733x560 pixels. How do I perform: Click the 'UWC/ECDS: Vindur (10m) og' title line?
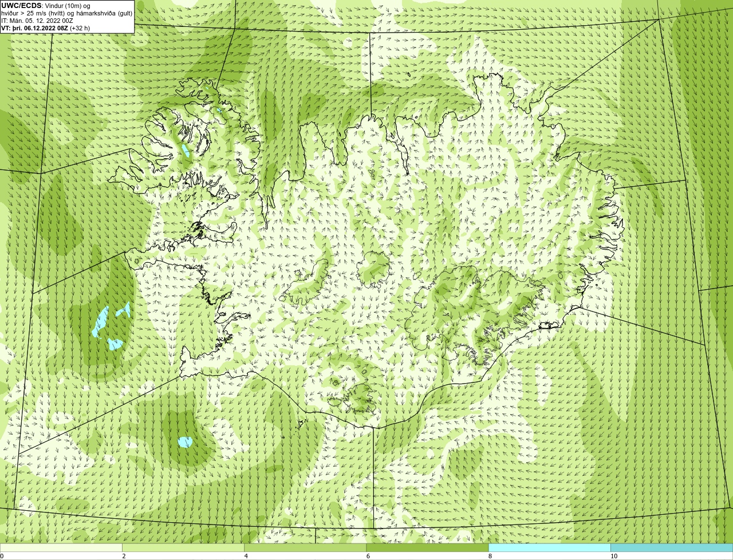(x=46, y=6)
